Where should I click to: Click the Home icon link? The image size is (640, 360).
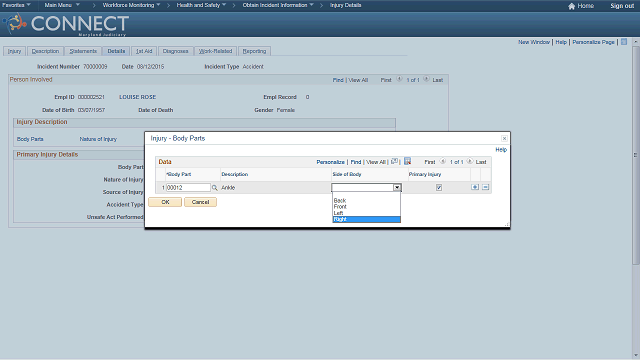(x=581, y=6)
